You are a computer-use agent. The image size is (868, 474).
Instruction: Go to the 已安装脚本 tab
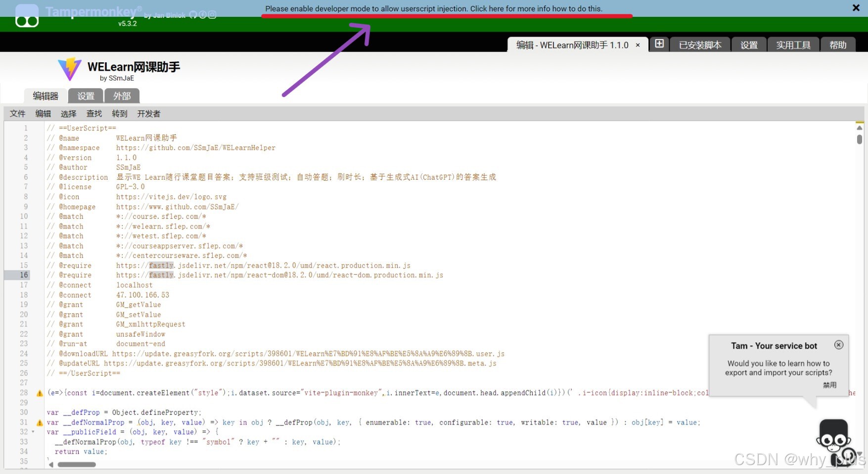700,45
